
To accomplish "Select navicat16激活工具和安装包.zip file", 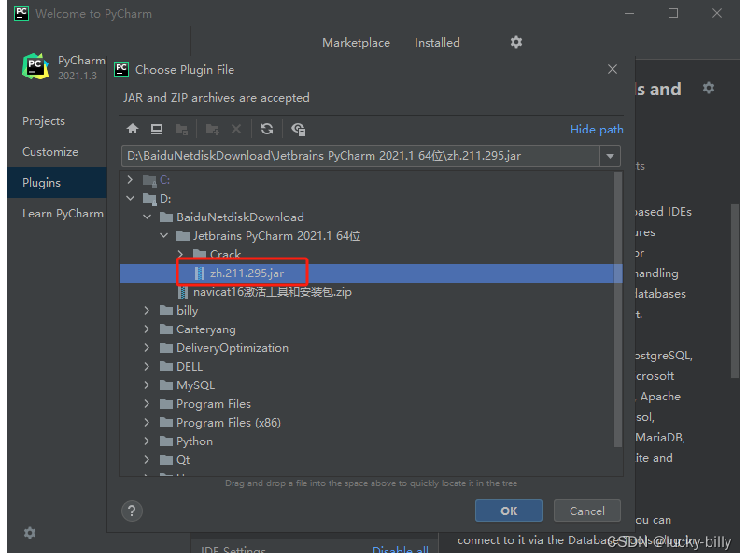I will (x=273, y=292).
